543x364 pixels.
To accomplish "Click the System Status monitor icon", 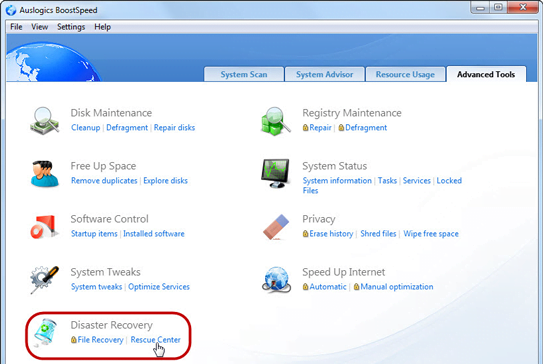I will [276, 174].
